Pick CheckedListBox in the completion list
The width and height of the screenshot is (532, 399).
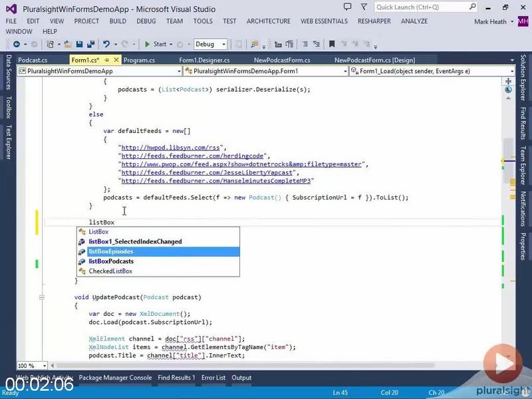[158, 271]
